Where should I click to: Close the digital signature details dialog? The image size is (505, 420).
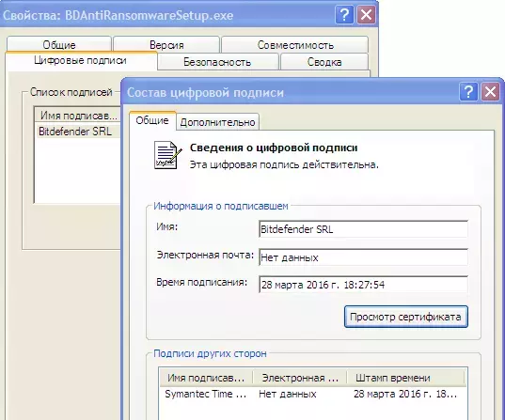pos(490,92)
